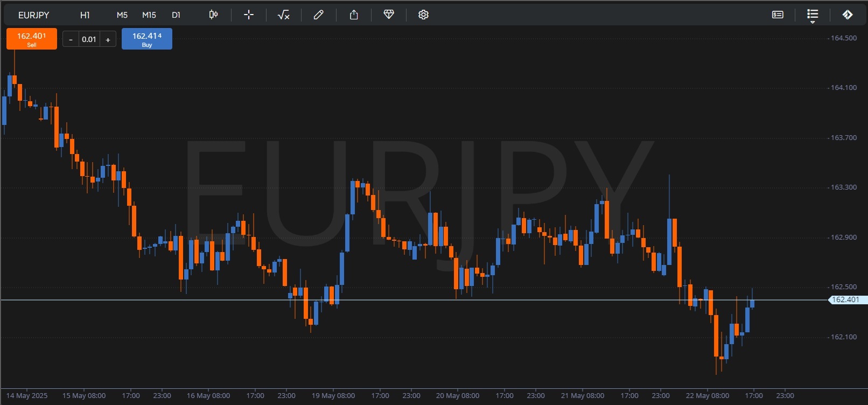Viewport: 868px width, 405px height.
Task: Click the broker logo icon
Action: (848, 15)
